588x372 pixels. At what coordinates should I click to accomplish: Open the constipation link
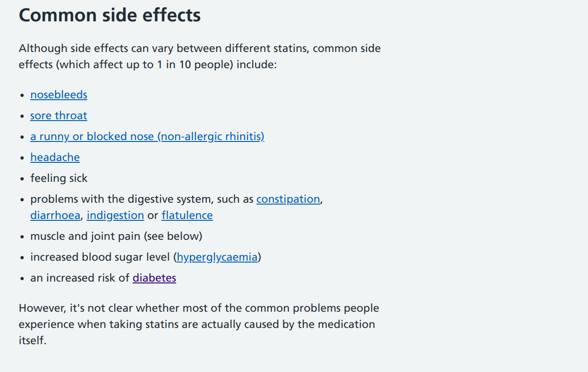288,199
